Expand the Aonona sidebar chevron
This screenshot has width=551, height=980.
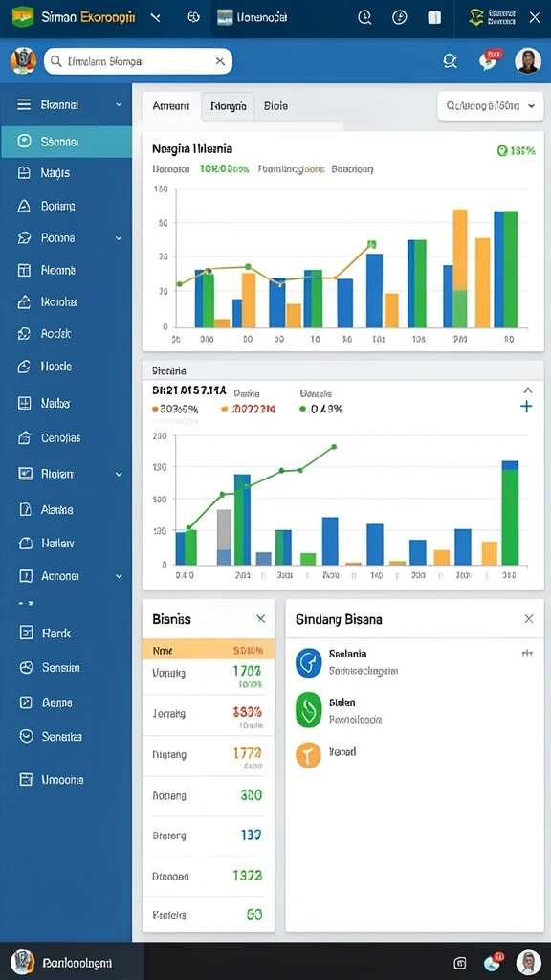(119, 576)
